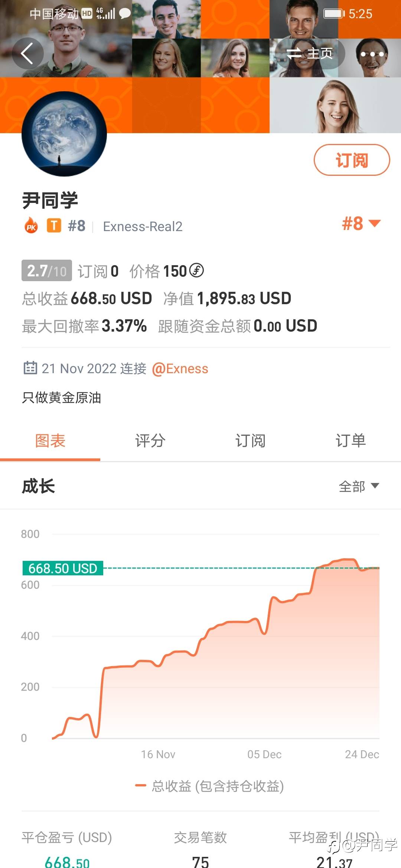This screenshot has height=868, width=401.
Task: Tap the 2.7/10 rating score badge
Action: click(x=47, y=271)
